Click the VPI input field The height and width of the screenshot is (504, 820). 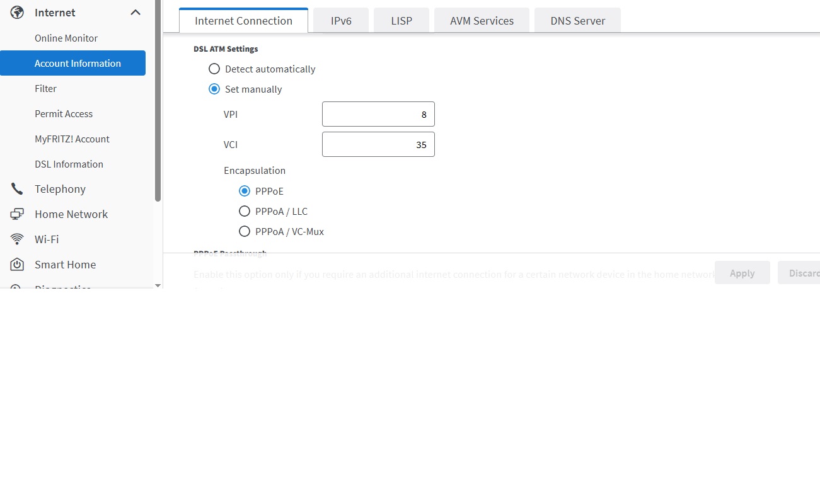coord(378,115)
